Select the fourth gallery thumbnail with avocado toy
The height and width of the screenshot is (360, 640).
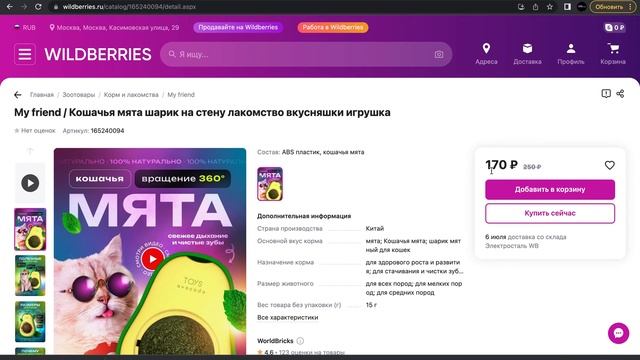(30, 322)
